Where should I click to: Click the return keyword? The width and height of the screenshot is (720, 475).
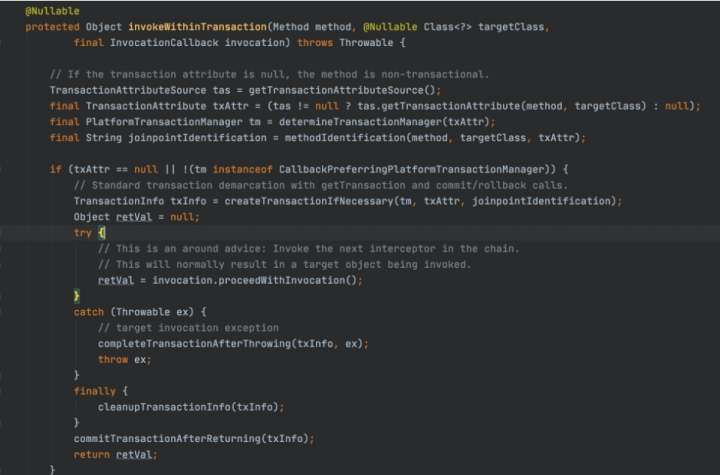pos(91,455)
